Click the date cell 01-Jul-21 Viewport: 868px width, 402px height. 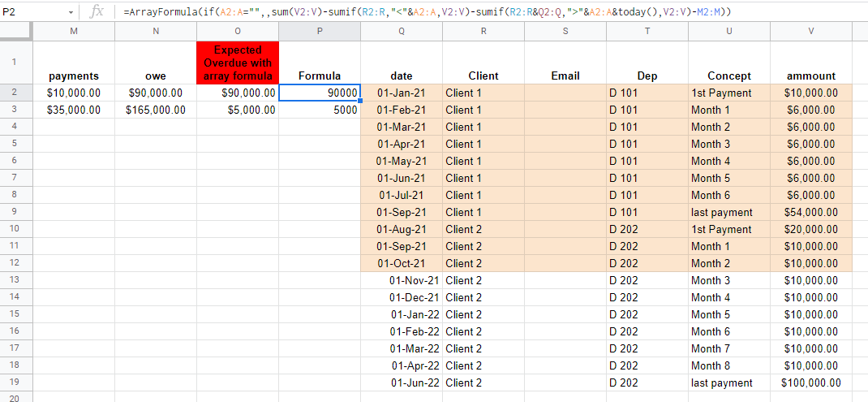(x=402, y=195)
